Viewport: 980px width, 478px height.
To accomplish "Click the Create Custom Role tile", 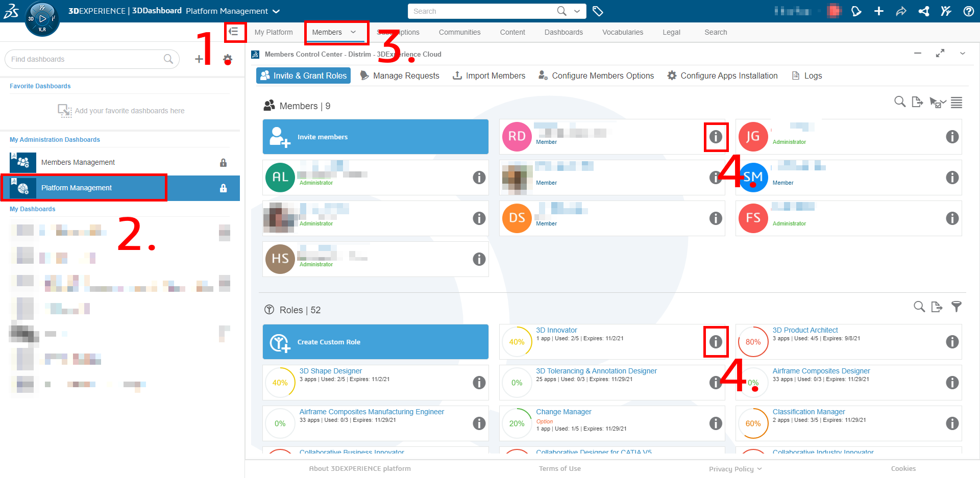I will pos(375,342).
